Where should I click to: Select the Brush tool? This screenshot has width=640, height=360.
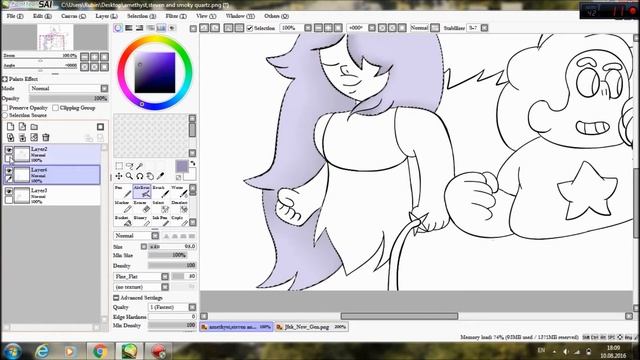(x=160, y=191)
